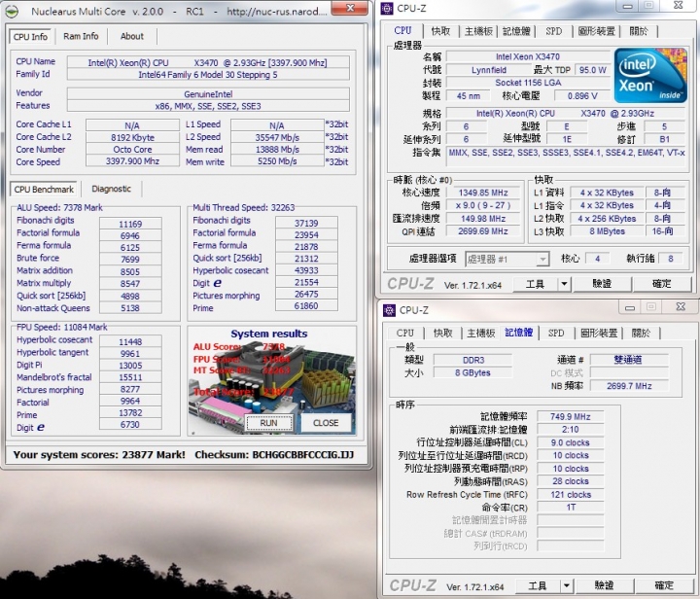
Task: Click the 類型 field showing DDR3
Action: coord(473,360)
